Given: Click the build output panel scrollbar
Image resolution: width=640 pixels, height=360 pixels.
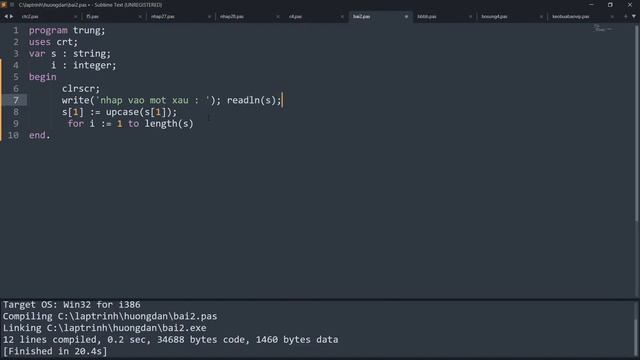Looking at the screenshot, I should [x=636, y=337].
